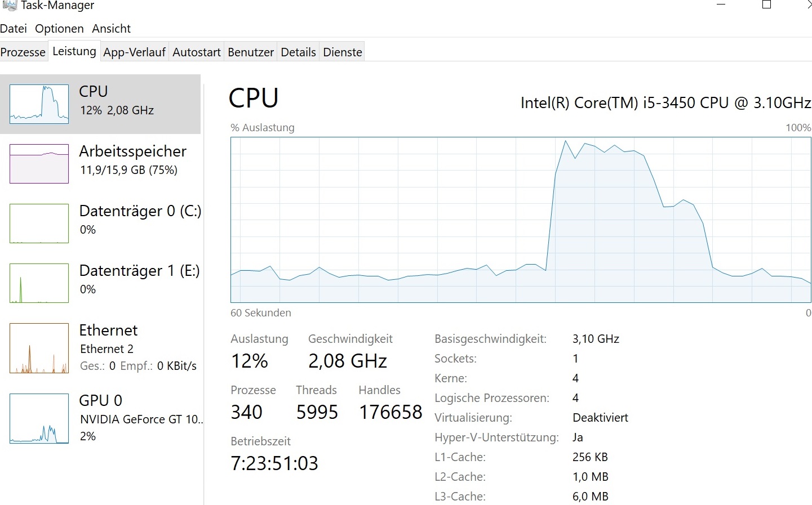This screenshot has height=505, width=812.
Task: Switch to the App-Verlauf tab
Action: (x=135, y=52)
